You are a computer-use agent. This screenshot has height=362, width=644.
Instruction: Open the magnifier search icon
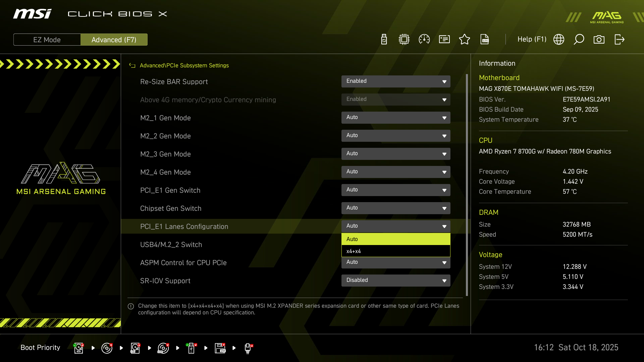[579, 40]
